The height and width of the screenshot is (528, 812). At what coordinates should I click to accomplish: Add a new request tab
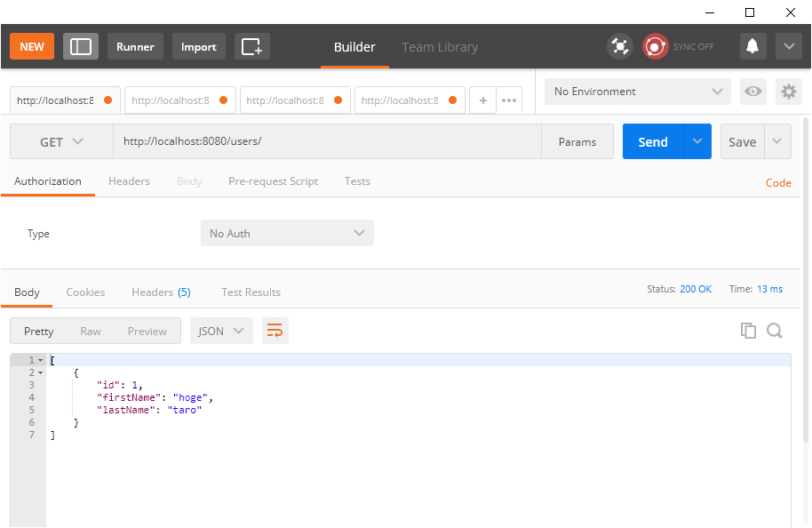click(x=482, y=100)
